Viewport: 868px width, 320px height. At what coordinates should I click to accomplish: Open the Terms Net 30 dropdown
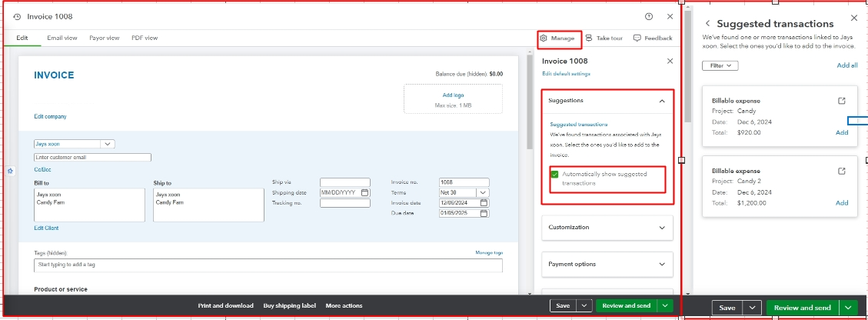[x=483, y=192]
